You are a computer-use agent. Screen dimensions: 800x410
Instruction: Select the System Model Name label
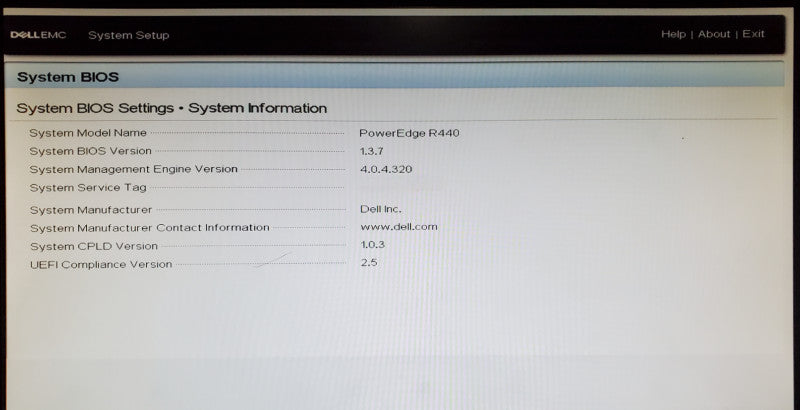[x=88, y=133]
